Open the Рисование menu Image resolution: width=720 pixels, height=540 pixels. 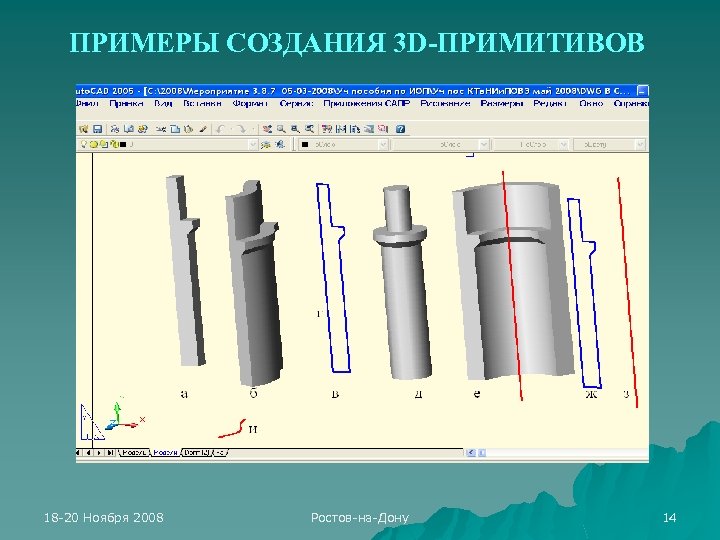445,104
